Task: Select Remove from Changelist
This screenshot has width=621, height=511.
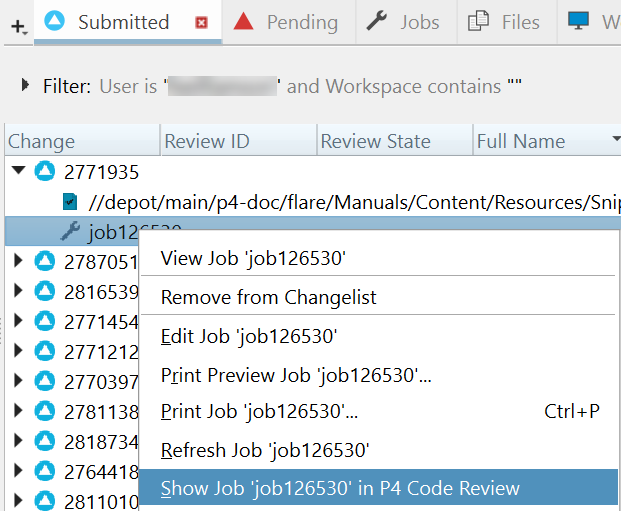Action: tap(268, 297)
